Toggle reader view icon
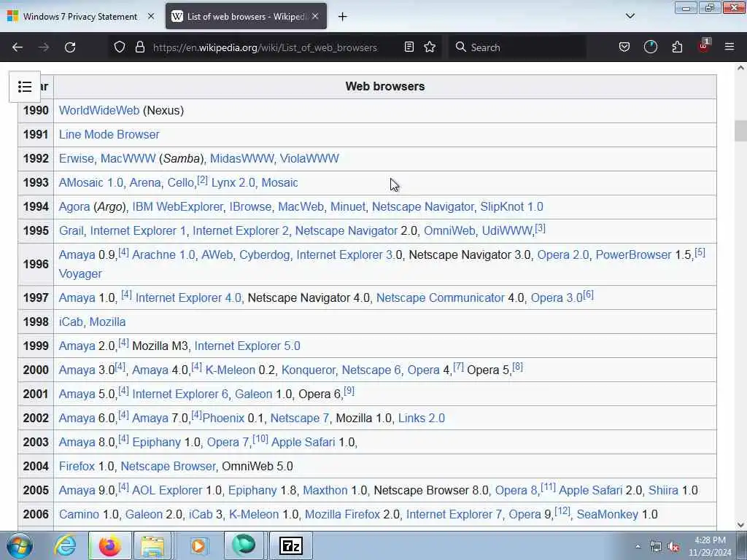The image size is (747, 560). (x=409, y=47)
